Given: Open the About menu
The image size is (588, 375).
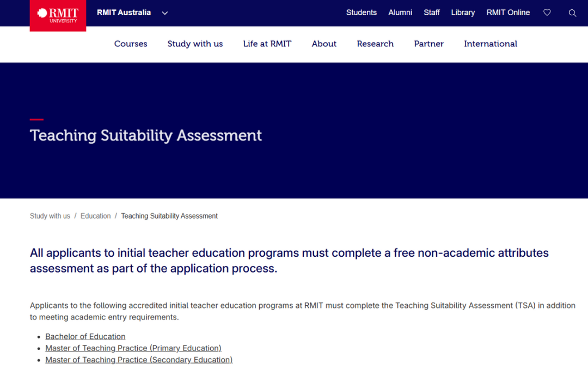Looking at the screenshot, I should coord(324,44).
